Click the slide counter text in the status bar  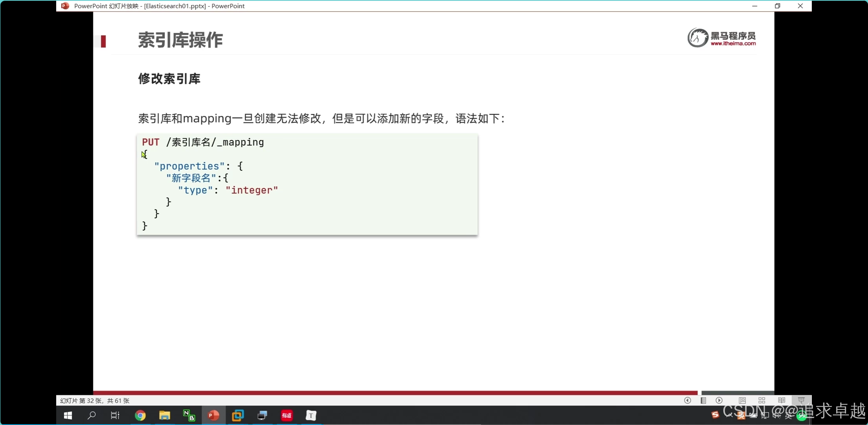[x=95, y=400]
